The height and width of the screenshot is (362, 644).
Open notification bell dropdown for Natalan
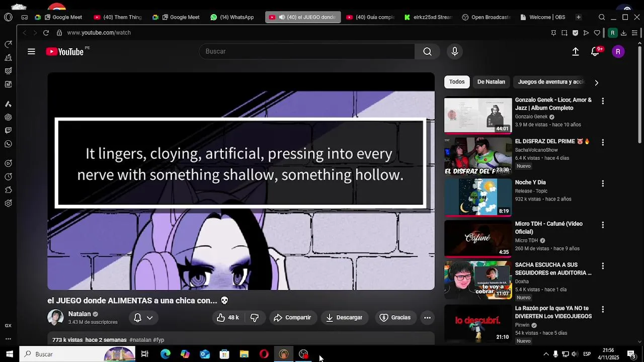(143, 318)
